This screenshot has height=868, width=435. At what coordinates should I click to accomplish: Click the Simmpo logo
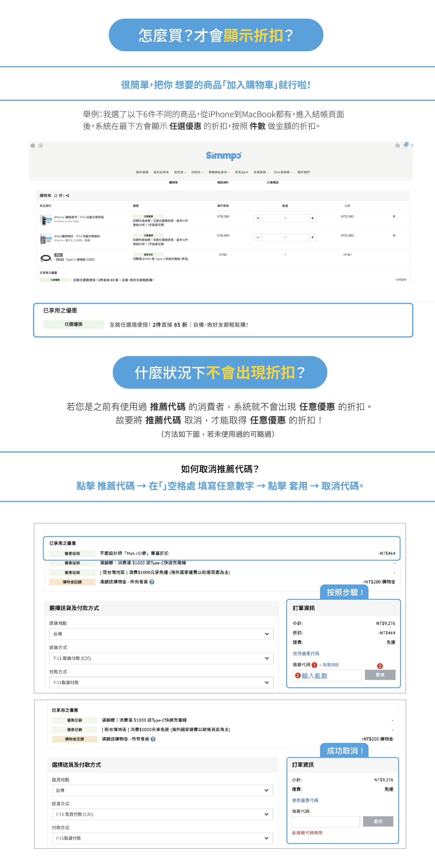click(x=224, y=155)
